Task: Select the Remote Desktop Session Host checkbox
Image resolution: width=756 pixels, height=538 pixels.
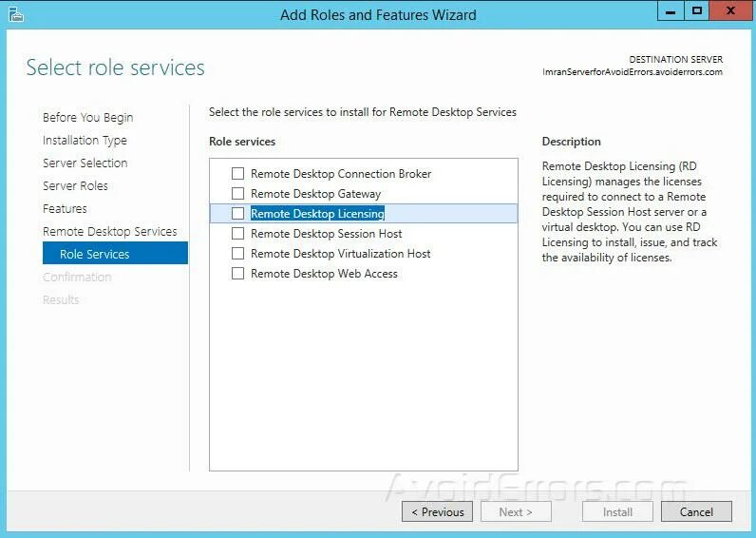Action: coord(237,234)
